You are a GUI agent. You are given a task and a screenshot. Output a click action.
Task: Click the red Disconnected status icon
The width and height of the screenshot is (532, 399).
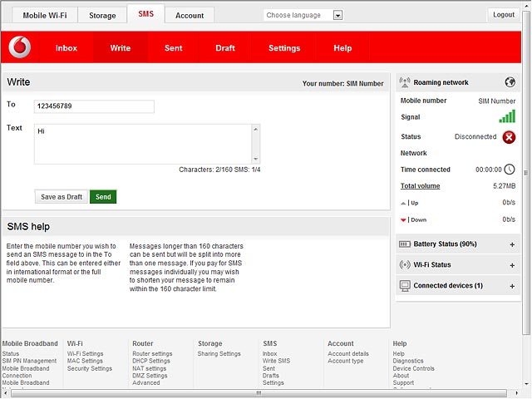(x=509, y=137)
